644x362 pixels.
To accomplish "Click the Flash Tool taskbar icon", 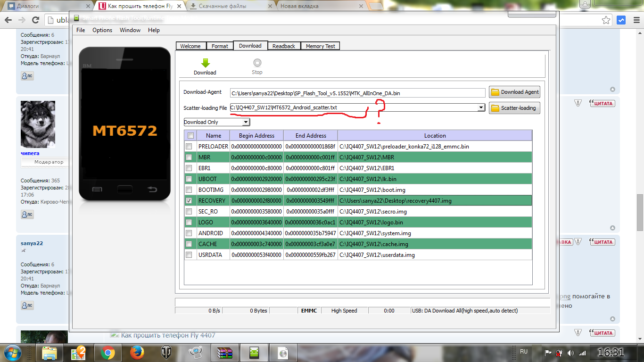I will coord(254,353).
